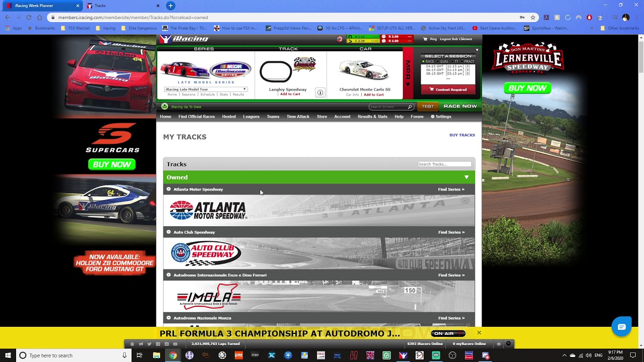Open Chrome from the Windows taskbar

coord(173,355)
